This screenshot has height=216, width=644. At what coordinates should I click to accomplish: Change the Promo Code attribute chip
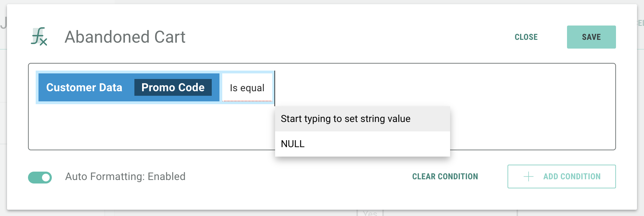tap(173, 87)
